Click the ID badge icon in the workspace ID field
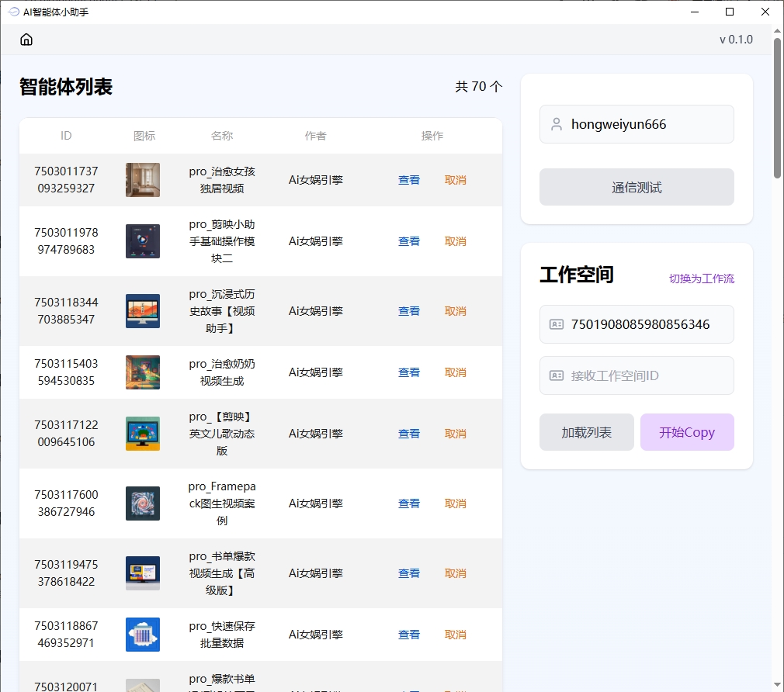Image resolution: width=784 pixels, height=692 pixels. click(556, 324)
